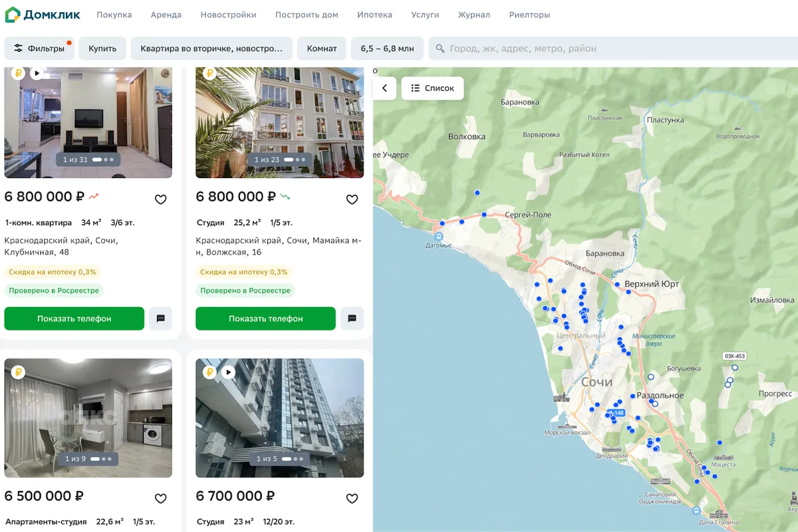Click ruble coin badge on second listing

[210, 73]
